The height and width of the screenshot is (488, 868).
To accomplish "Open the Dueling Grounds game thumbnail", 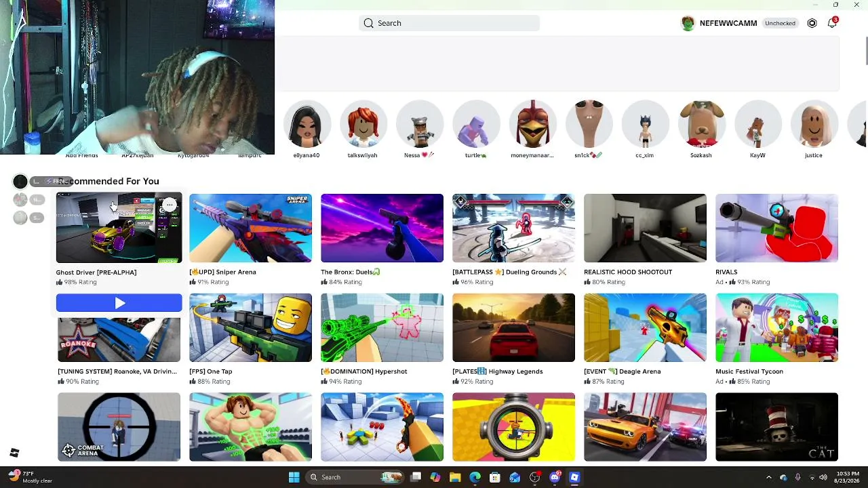I will point(514,228).
